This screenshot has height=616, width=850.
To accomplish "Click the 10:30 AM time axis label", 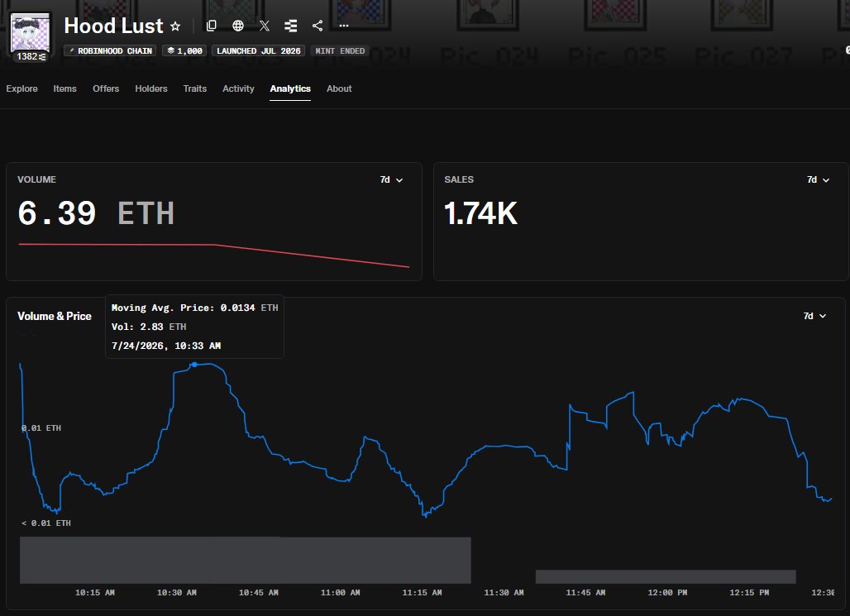I will (177, 593).
